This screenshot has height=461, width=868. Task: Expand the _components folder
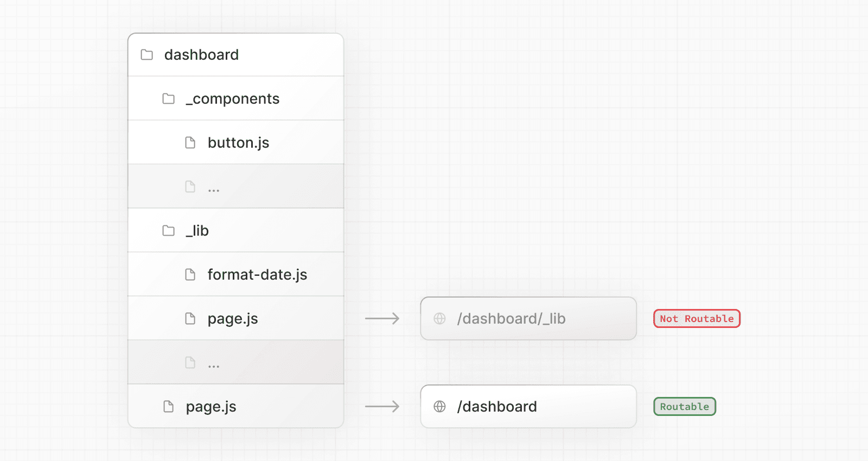[x=232, y=99]
